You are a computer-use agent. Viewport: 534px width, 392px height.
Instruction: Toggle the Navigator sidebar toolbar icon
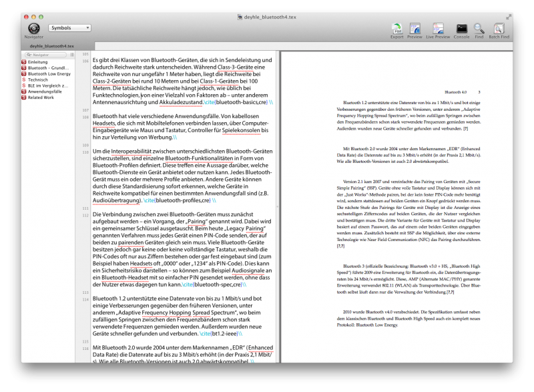34,28
